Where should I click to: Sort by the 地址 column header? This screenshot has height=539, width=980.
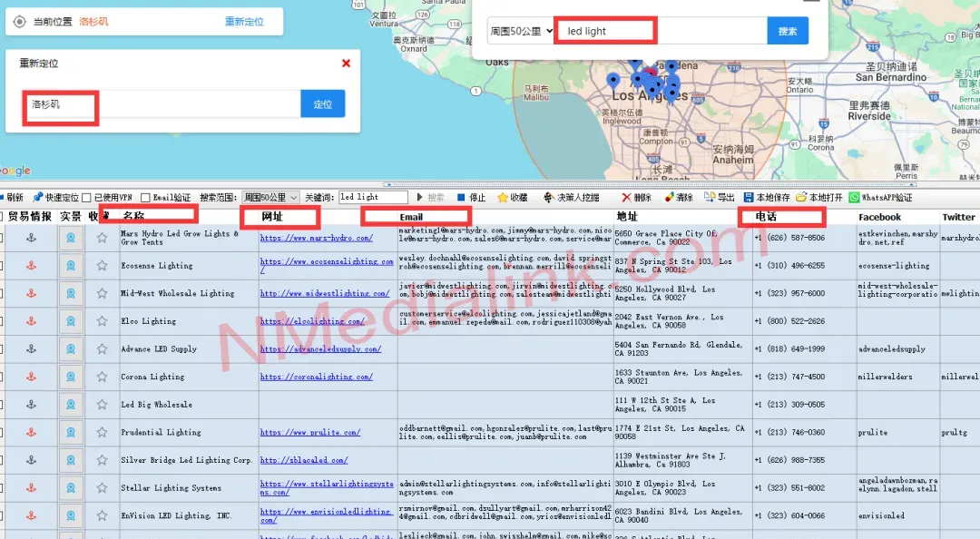626,216
